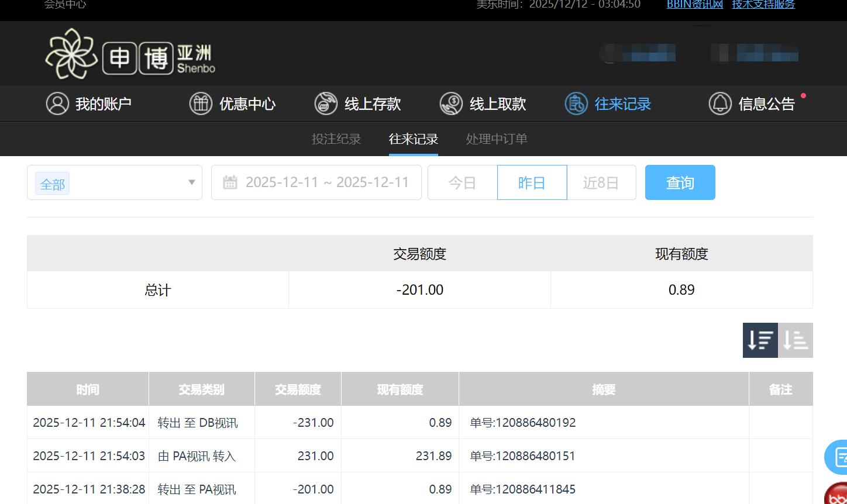Switch to the 投注纪录 tab
847x504 pixels.
point(336,139)
